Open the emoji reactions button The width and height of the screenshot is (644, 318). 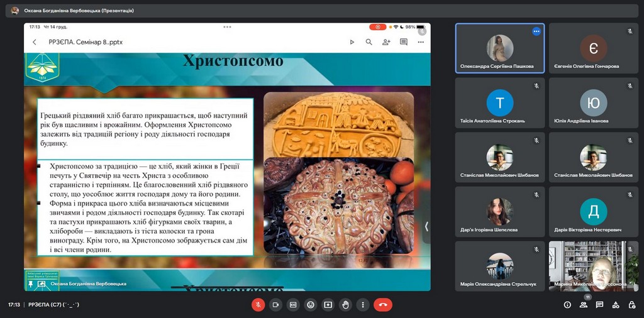(310, 305)
